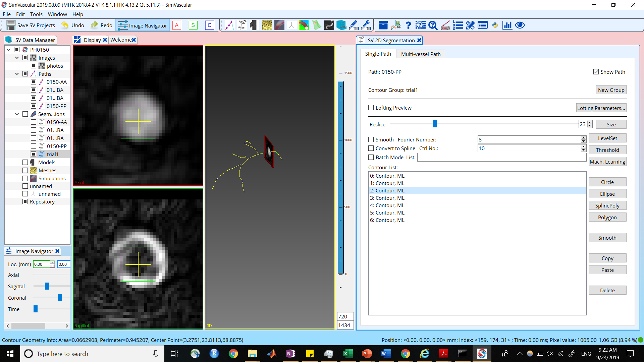The width and height of the screenshot is (644, 362).
Task: Uncheck the trial1 segmentation visibility checkbox
Action: coord(34,154)
